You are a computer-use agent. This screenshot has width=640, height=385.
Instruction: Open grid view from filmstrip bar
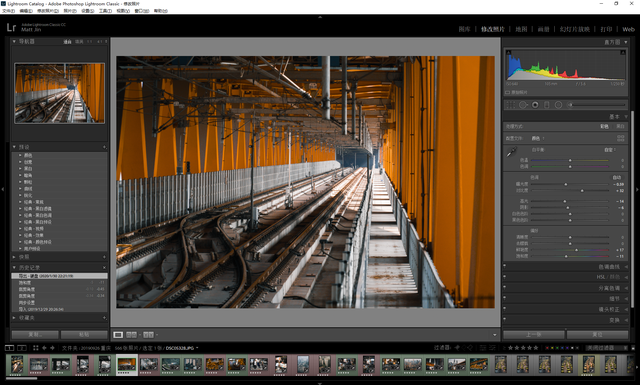(36, 348)
